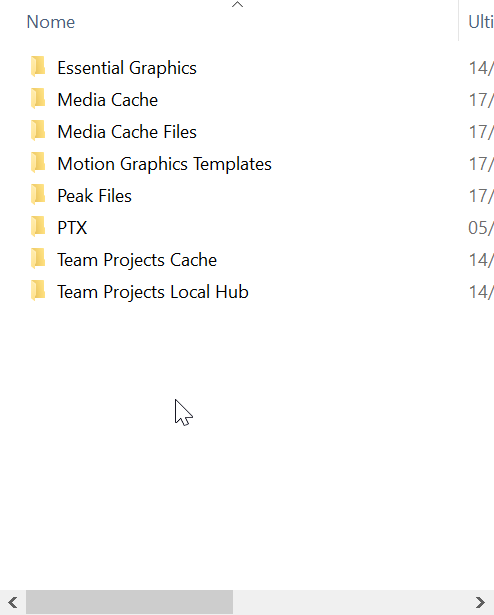
Task: Select the Essential Graphics folder icon
Action: (38, 66)
